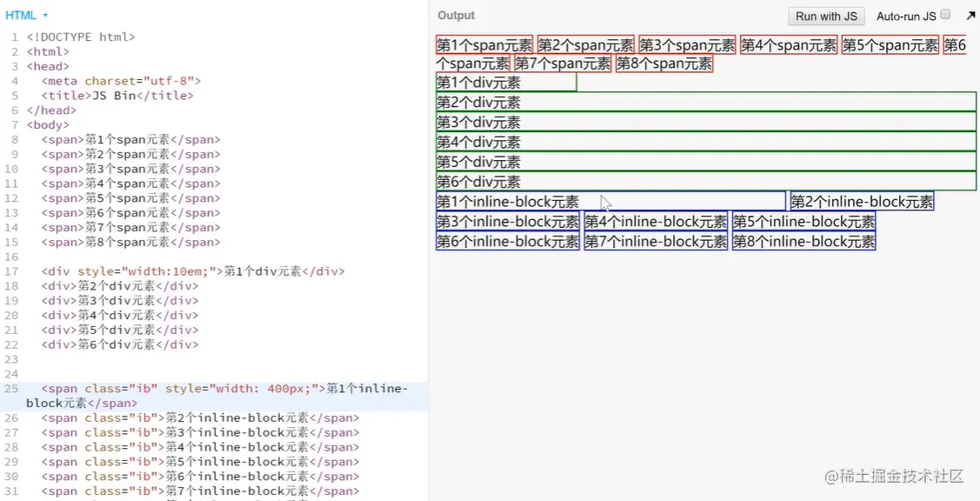Click 第8个inline-block元素 in the output
The height and width of the screenshot is (501, 980).
click(x=803, y=242)
